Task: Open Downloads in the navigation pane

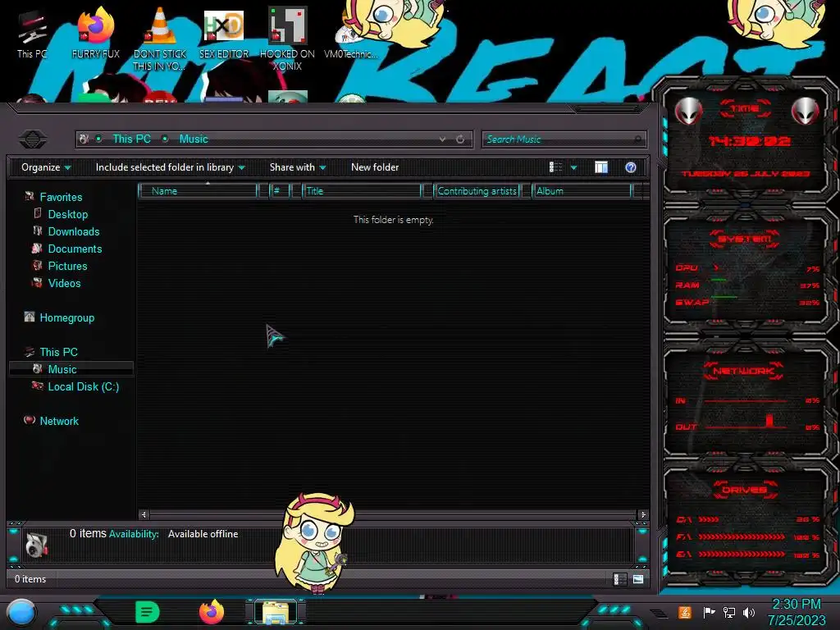Action: click(x=74, y=231)
